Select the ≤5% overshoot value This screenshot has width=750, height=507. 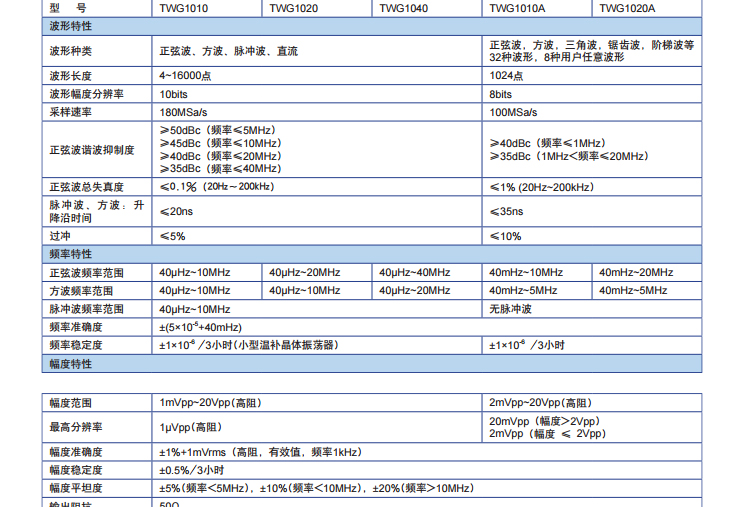172,236
